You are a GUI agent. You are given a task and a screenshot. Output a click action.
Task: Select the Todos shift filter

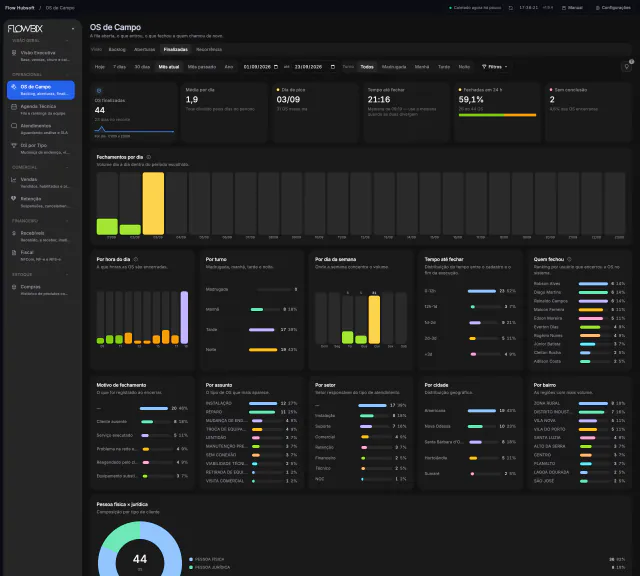(367, 67)
